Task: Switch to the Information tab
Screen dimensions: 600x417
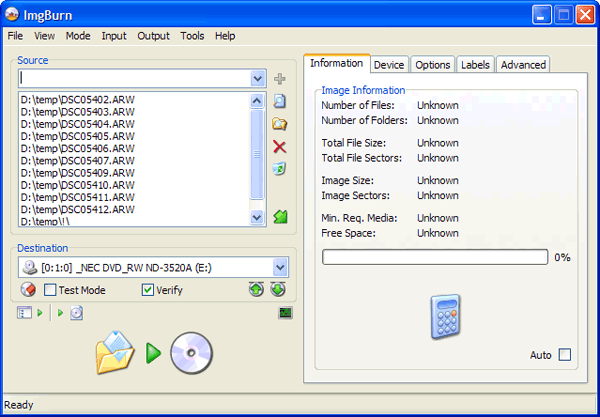Action: click(337, 63)
